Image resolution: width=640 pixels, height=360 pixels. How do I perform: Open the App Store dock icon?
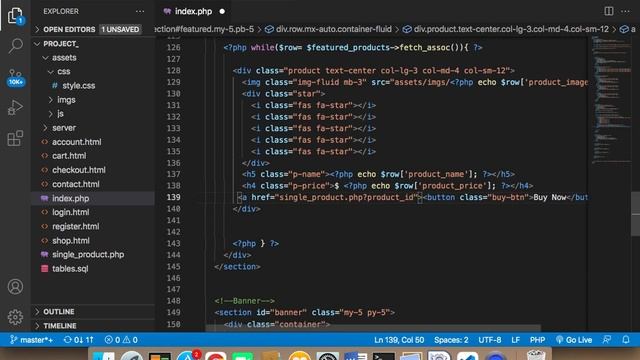point(189,356)
